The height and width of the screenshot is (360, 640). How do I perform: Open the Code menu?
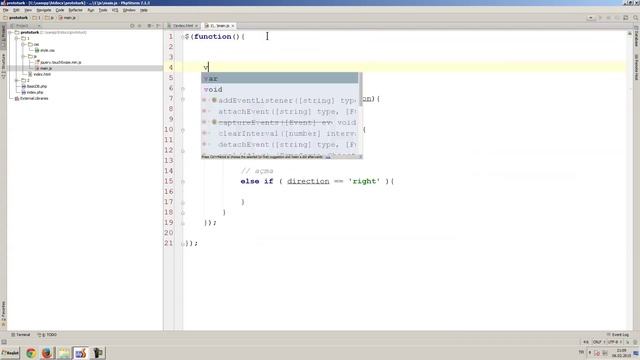60,10
